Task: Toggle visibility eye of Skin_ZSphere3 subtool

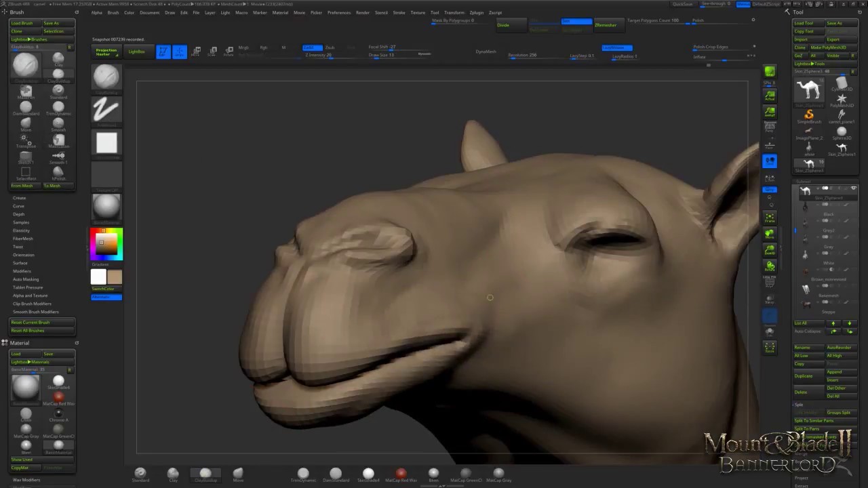Action: [853, 188]
